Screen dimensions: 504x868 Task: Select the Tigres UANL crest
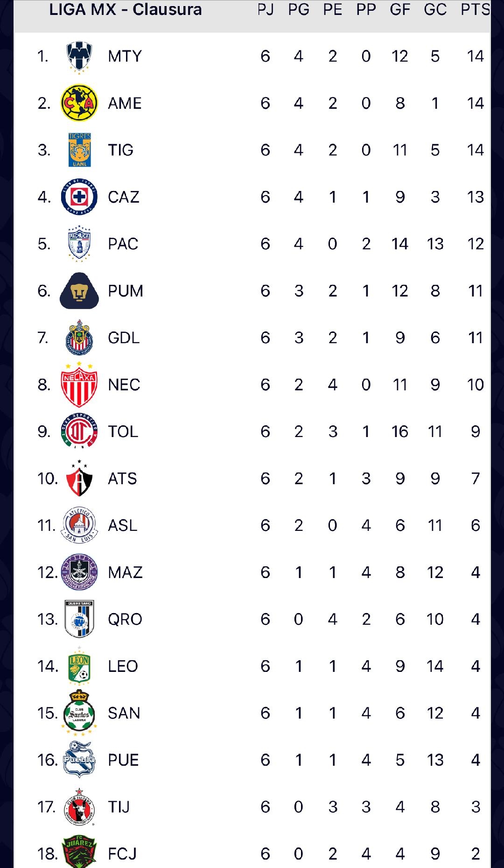(x=79, y=150)
